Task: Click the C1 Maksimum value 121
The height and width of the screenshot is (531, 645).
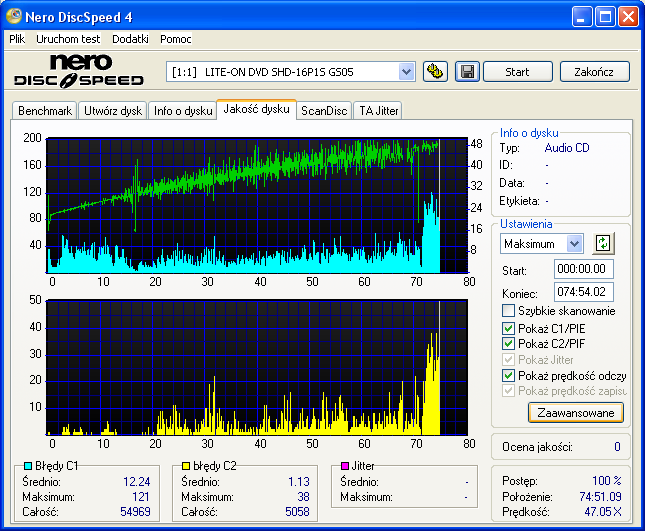Action: pos(140,496)
